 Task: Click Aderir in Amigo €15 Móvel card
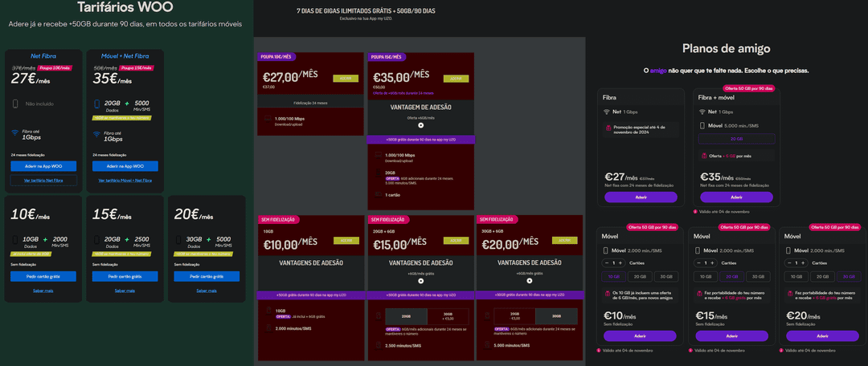click(x=732, y=335)
